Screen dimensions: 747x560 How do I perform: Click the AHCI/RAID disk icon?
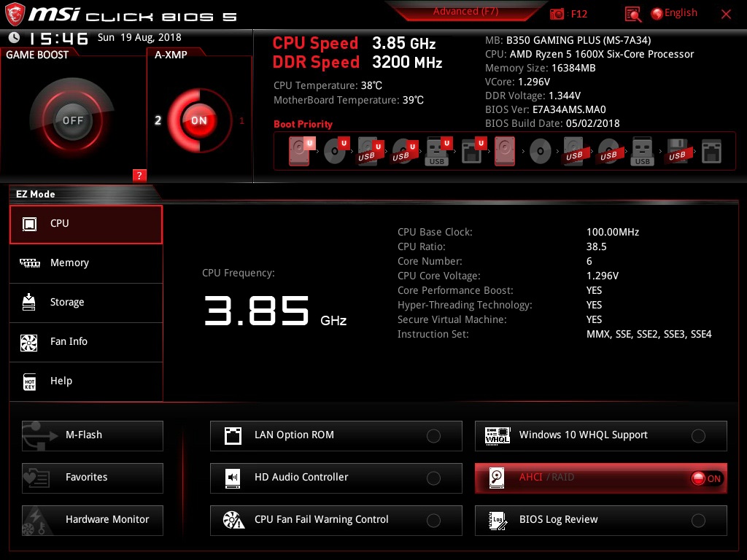[497, 478]
